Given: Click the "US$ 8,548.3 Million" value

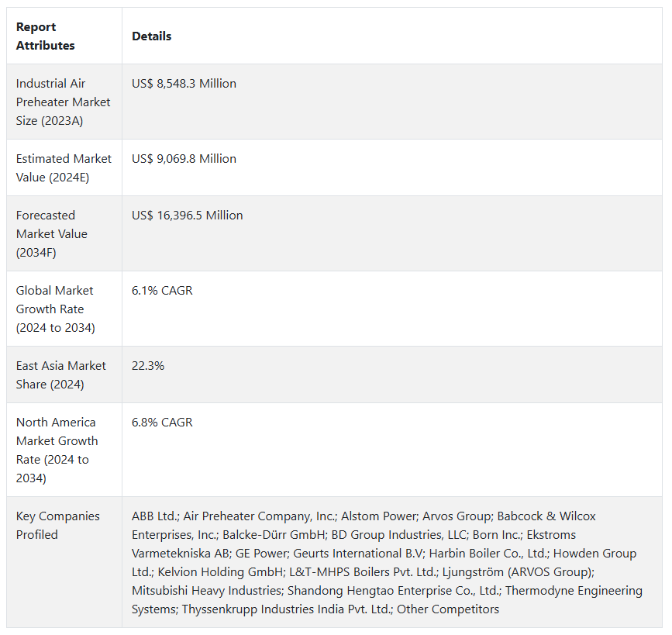Looking at the screenshot, I should (x=184, y=84).
